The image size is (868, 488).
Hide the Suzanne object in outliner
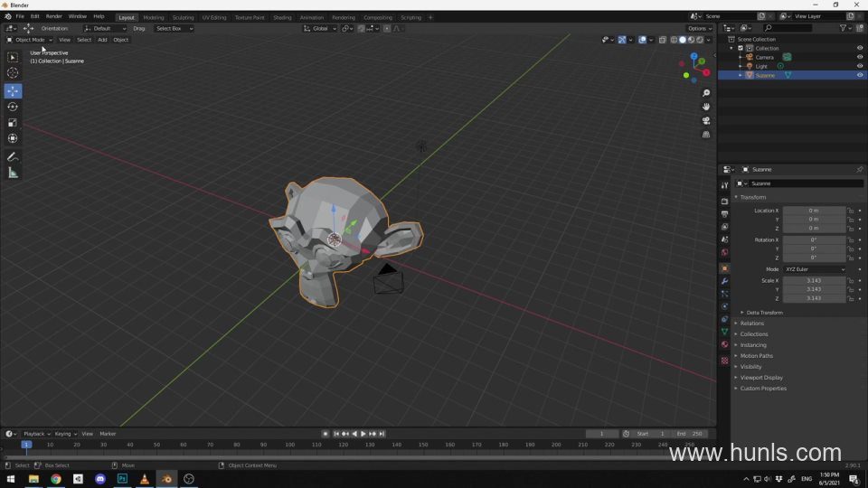coord(859,75)
